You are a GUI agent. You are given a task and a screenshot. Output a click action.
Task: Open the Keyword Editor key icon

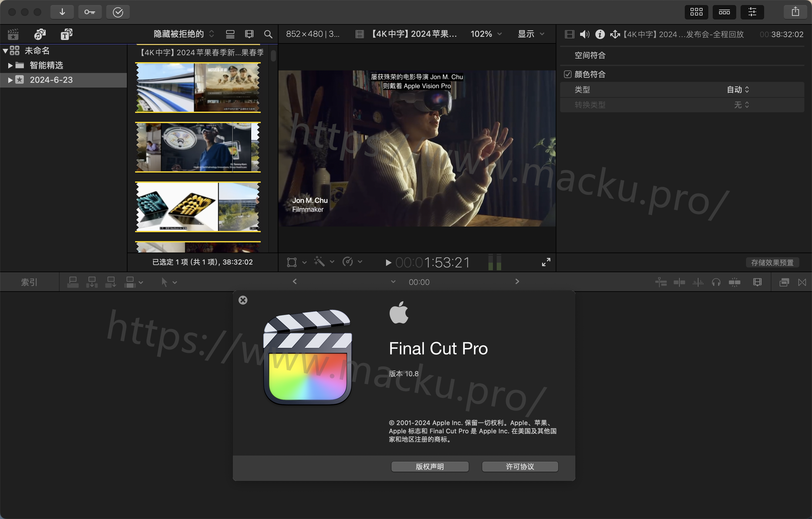pyautogui.click(x=90, y=12)
